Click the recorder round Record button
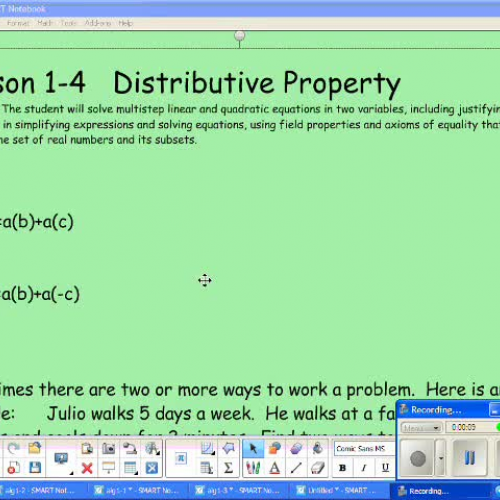Screen dimensions: 500x500 418,459
